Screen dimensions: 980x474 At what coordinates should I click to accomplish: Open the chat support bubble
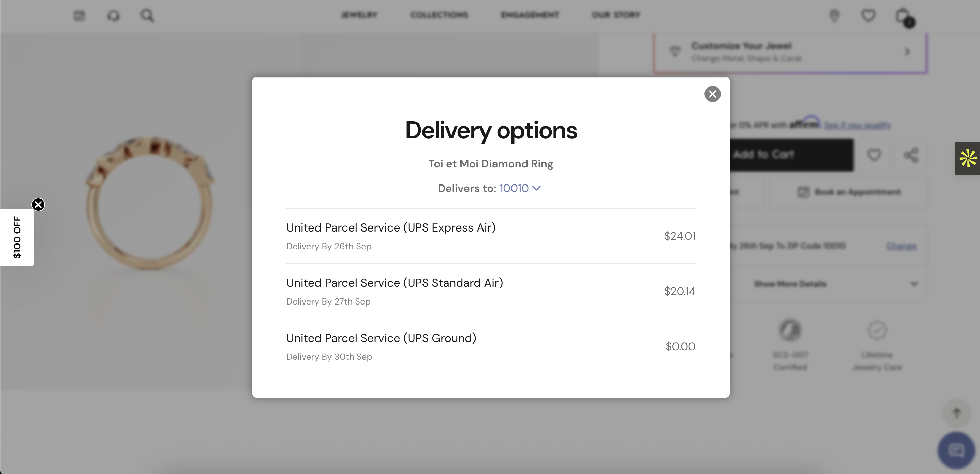coord(956,450)
